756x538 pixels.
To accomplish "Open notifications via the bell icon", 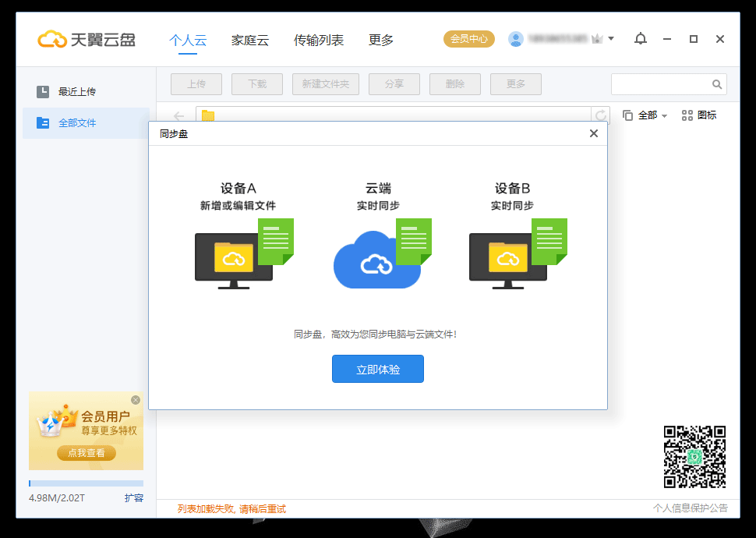I will [x=640, y=38].
